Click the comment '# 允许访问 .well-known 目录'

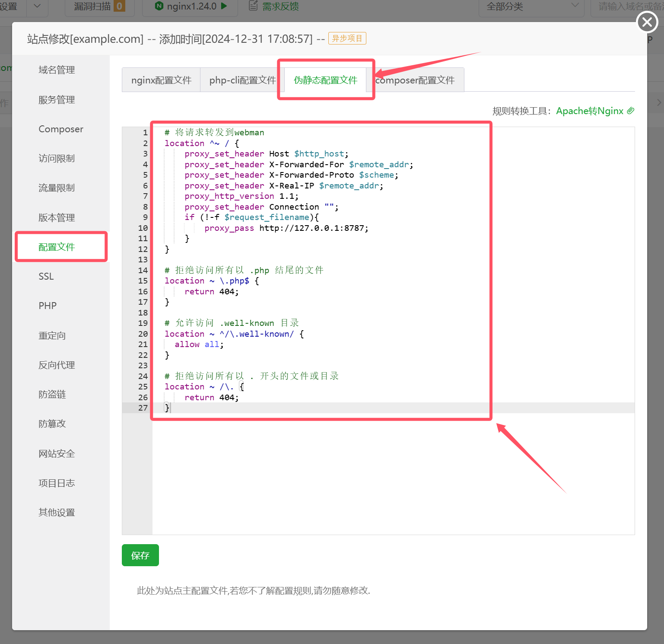coord(232,323)
